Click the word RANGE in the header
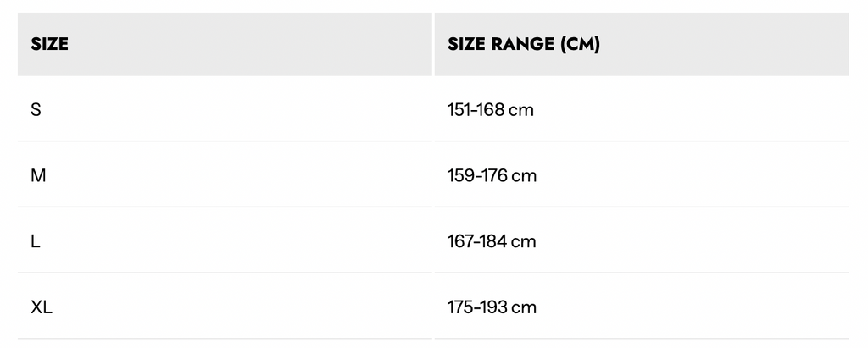Viewport: 868px width, 348px height. click(x=522, y=44)
